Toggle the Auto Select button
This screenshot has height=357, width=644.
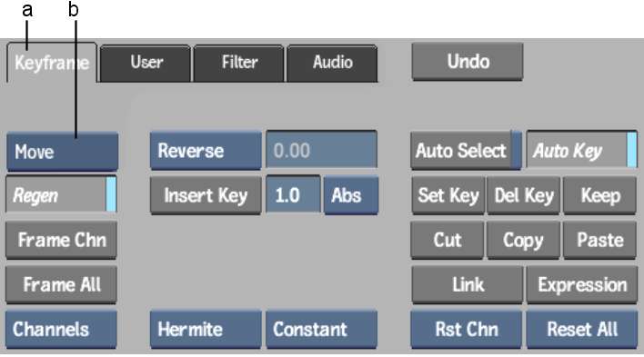pos(466,150)
